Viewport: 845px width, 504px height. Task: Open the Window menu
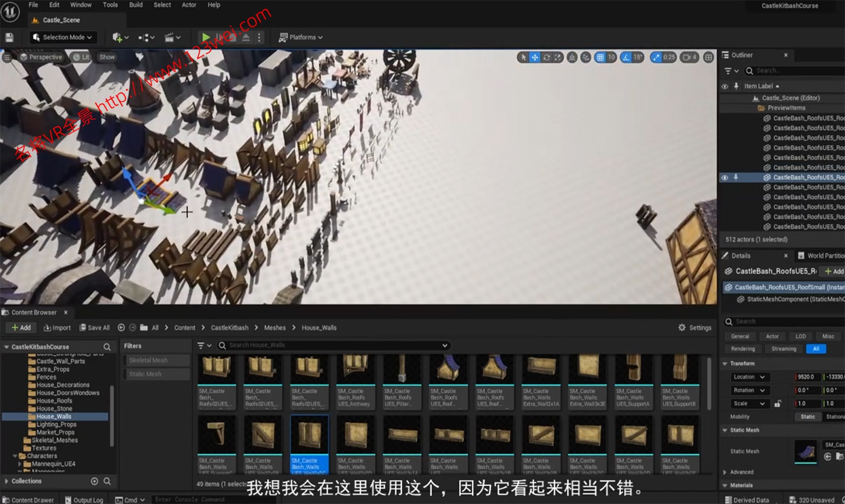tap(80, 5)
